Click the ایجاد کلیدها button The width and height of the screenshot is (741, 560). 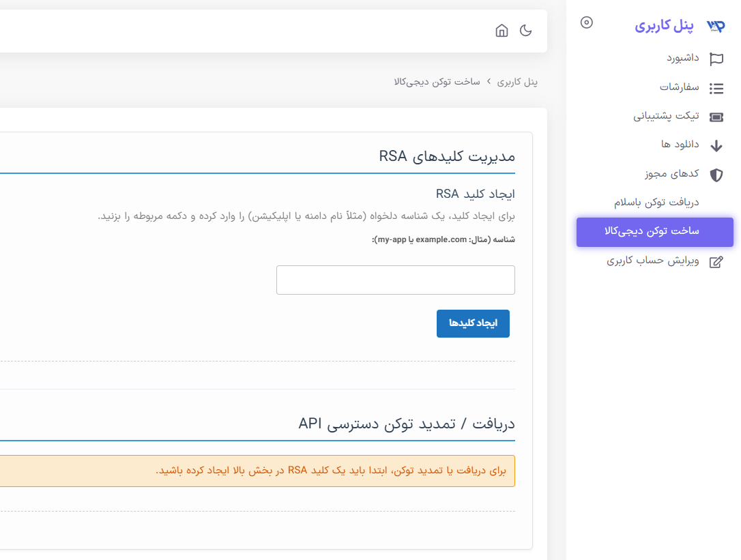tap(473, 323)
